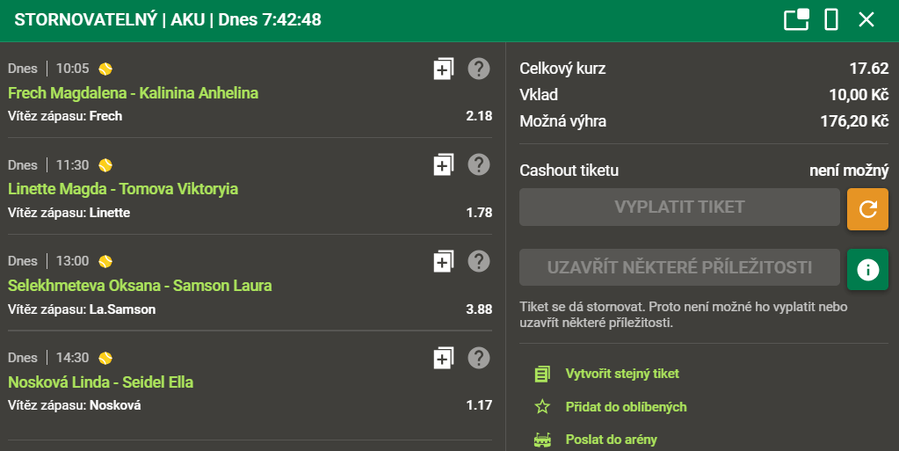
Task: Open help for Selekhmeteva - Samson match
Action: pyautogui.click(x=479, y=262)
